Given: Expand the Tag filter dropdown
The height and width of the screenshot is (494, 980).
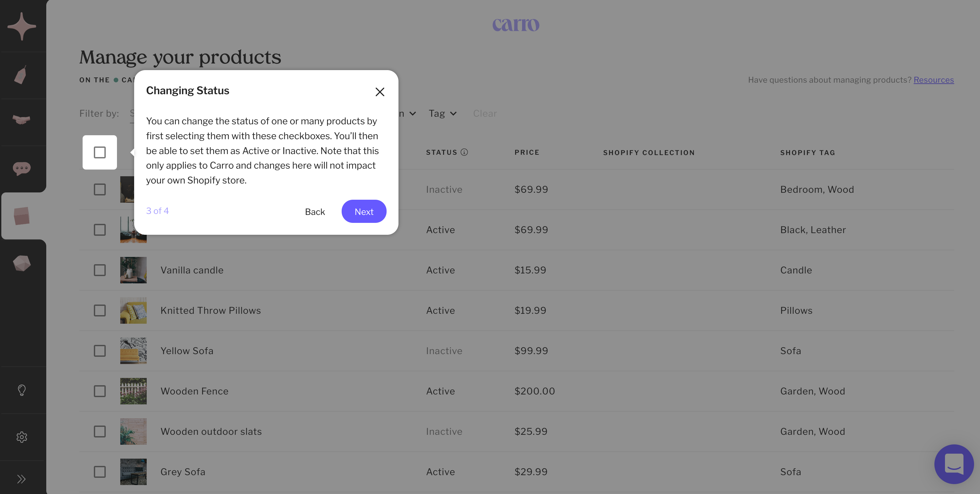Looking at the screenshot, I should tap(442, 113).
